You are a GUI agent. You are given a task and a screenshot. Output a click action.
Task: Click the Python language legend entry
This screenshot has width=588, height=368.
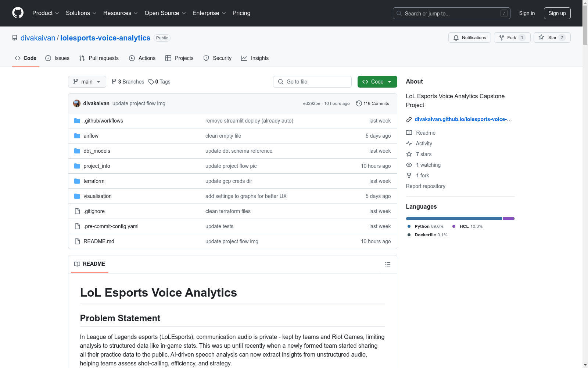tap(426, 226)
